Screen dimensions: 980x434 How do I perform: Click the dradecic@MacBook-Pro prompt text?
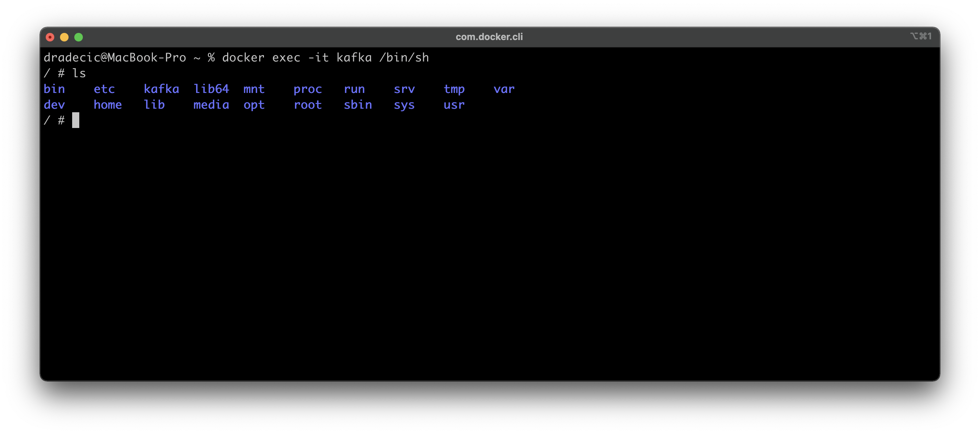click(115, 58)
